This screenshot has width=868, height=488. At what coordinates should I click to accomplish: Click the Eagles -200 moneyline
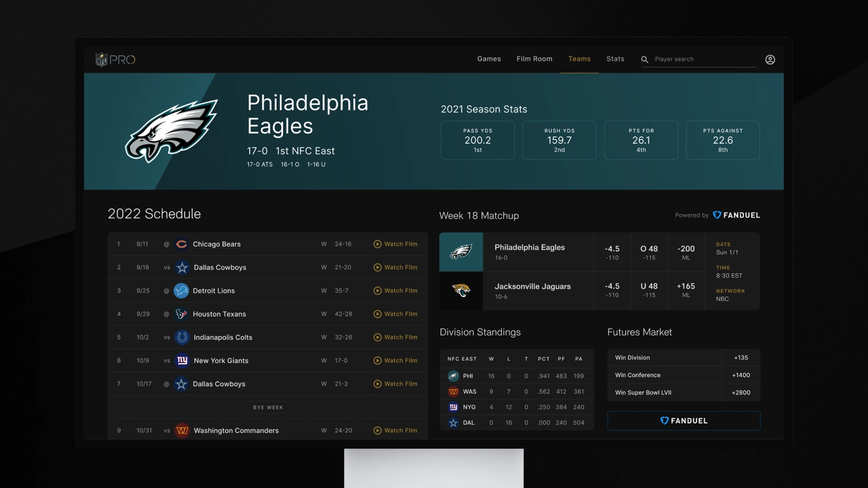point(686,252)
